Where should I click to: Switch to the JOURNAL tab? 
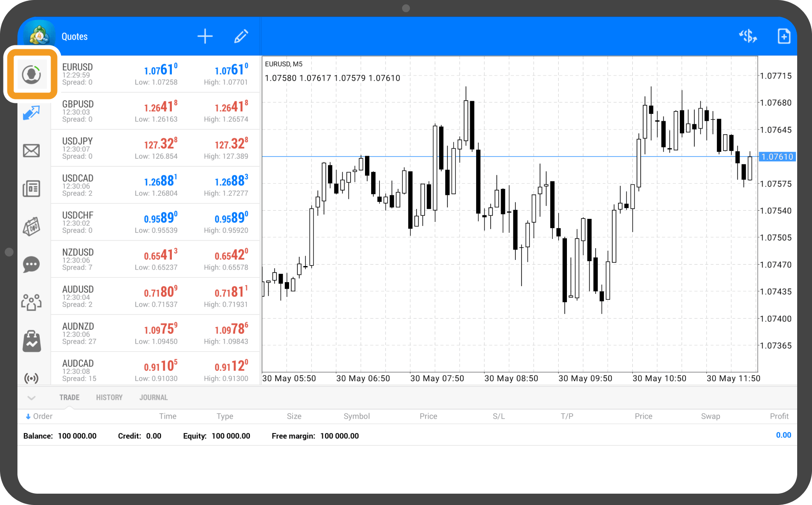point(154,397)
